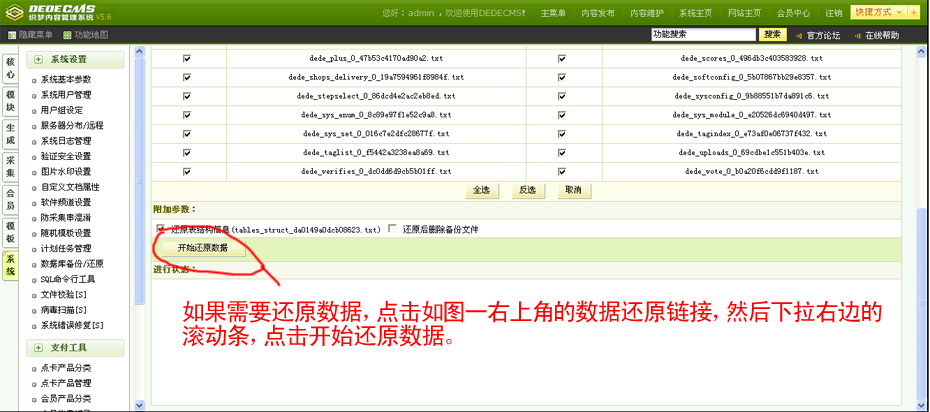
Task: Open the 快捷方式 shortcut dropdown
Action: click(x=878, y=12)
